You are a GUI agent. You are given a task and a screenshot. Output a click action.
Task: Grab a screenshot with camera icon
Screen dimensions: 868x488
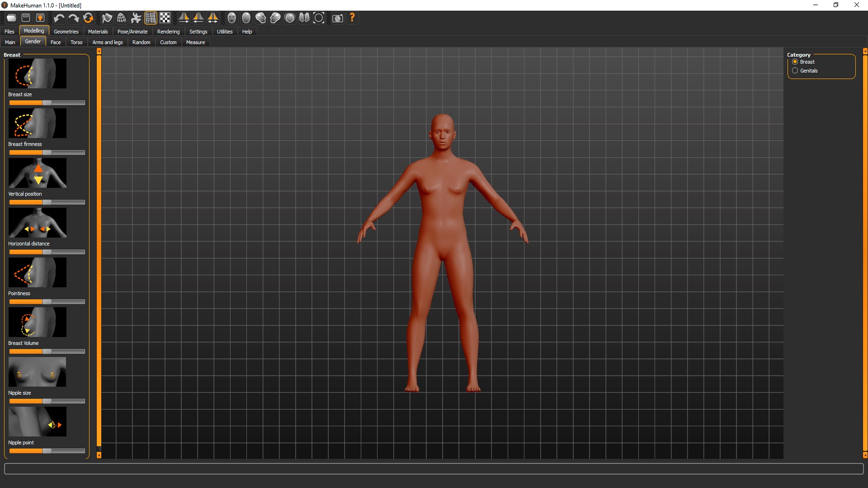(x=338, y=18)
